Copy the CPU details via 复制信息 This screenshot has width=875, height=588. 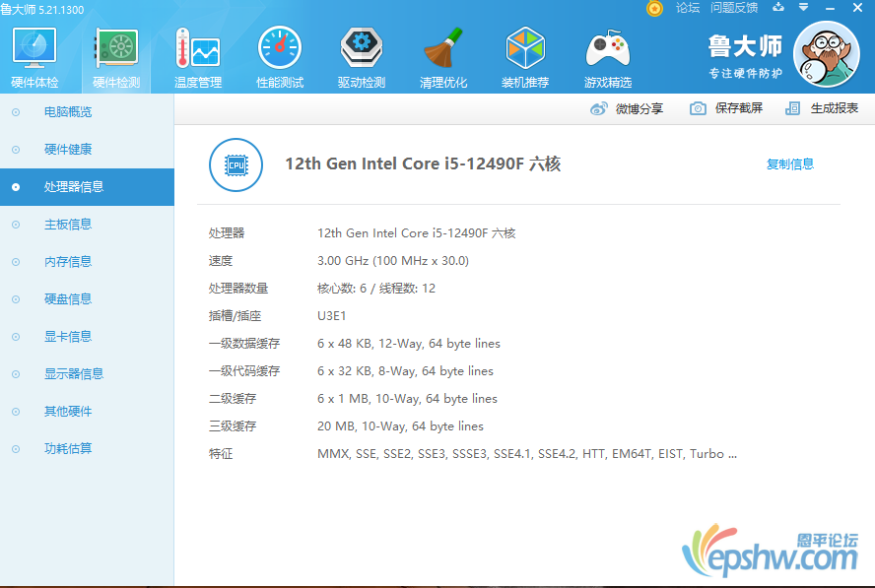tap(789, 164)
